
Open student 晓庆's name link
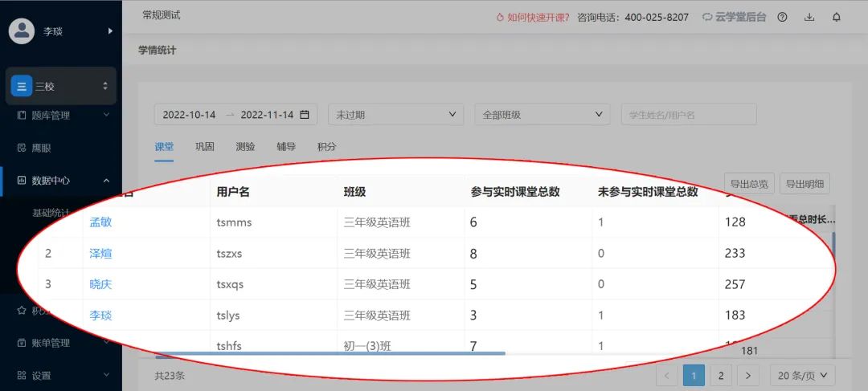pos(100,284)
